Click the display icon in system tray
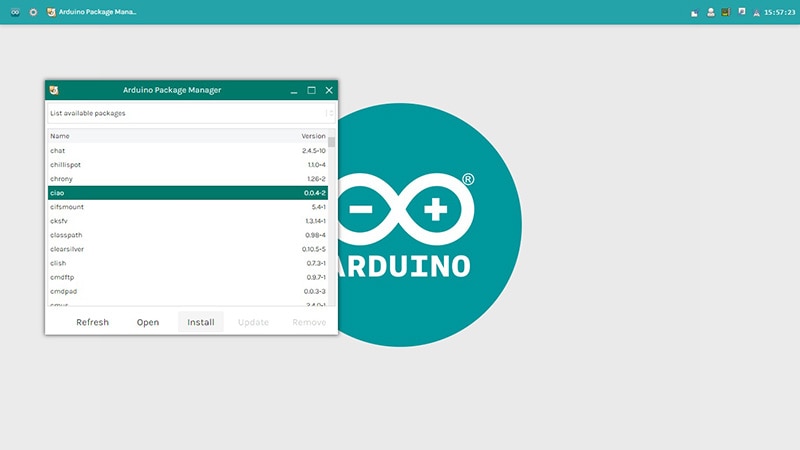 point(741,12)
